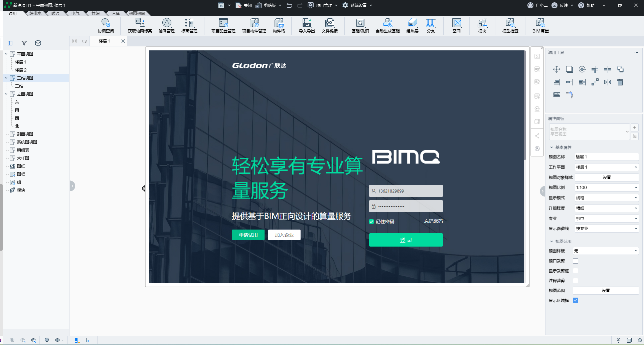The width and height of the screenshot is (644, 345).
Task: Click the phone number input field
Action: [406, 191]
